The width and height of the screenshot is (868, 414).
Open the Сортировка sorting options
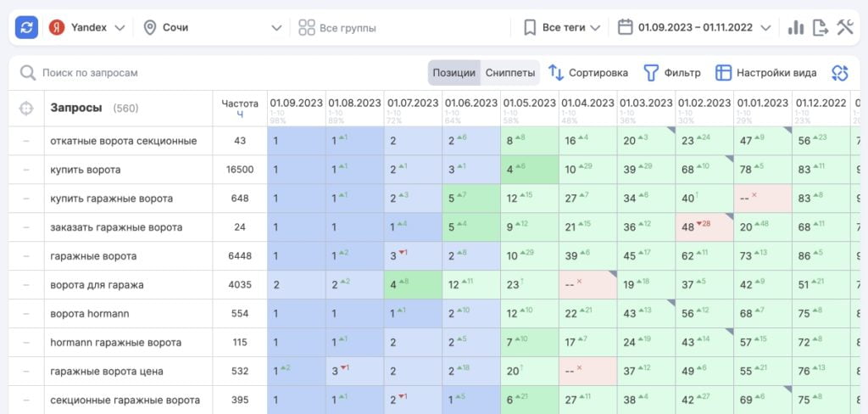pyautogui.click(x=588, y=73)
